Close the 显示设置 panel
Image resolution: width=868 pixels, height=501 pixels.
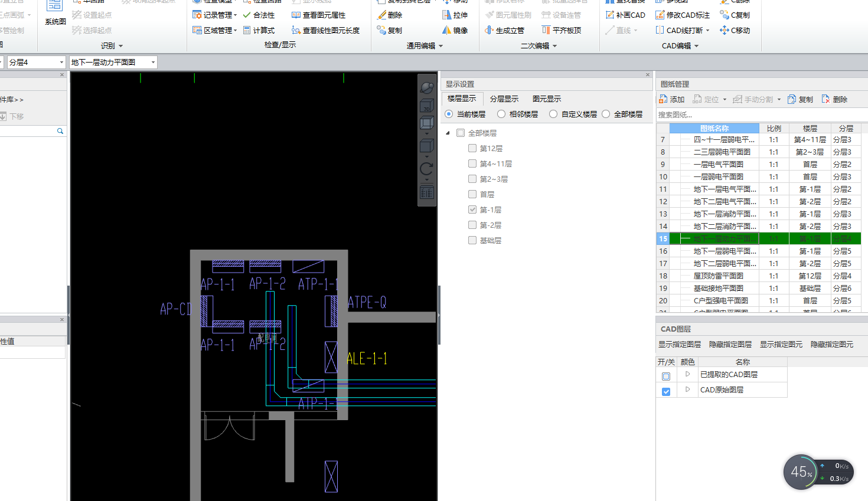[648, 75]
